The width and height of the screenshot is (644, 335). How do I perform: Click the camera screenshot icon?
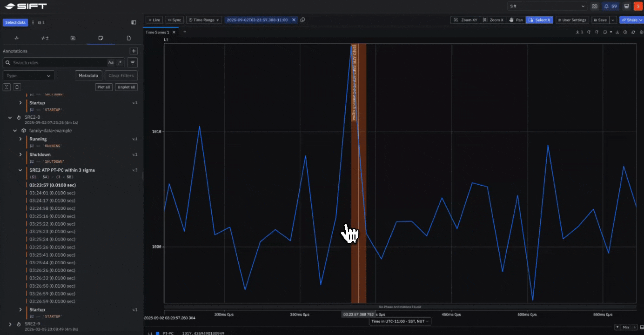[594, 7]
